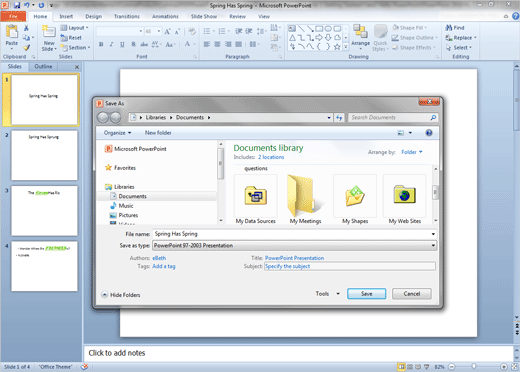Open the My Shapes folder

tap(355, 199)
